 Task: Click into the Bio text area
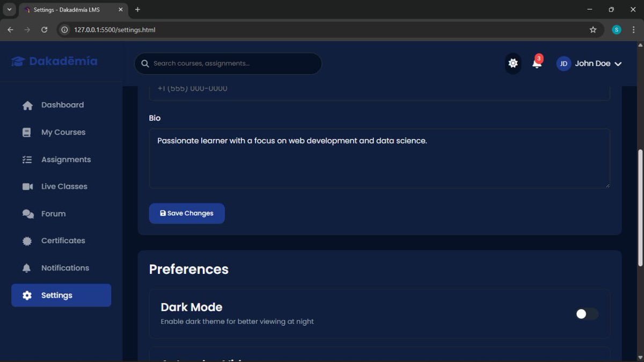(379, 158)
